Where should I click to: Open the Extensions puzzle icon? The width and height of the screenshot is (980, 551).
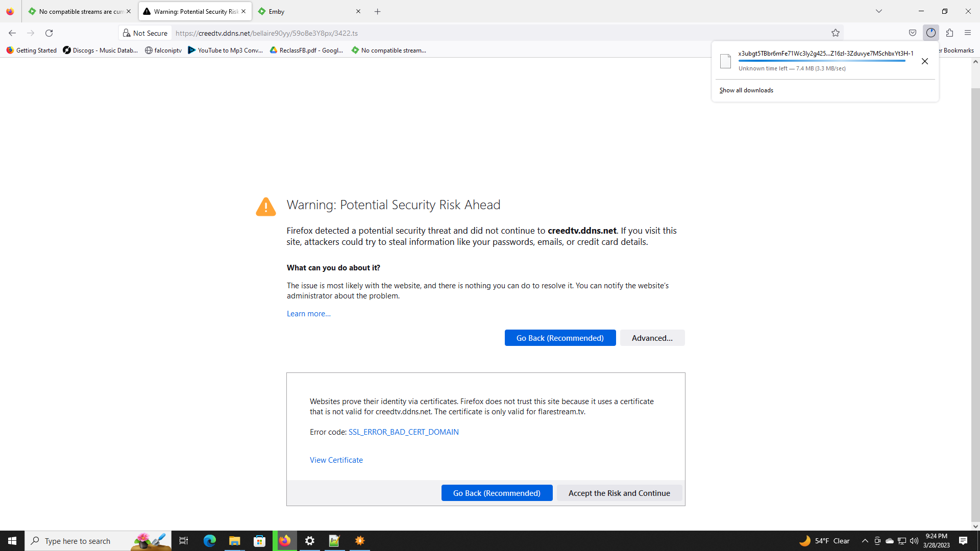coord(949,33)
